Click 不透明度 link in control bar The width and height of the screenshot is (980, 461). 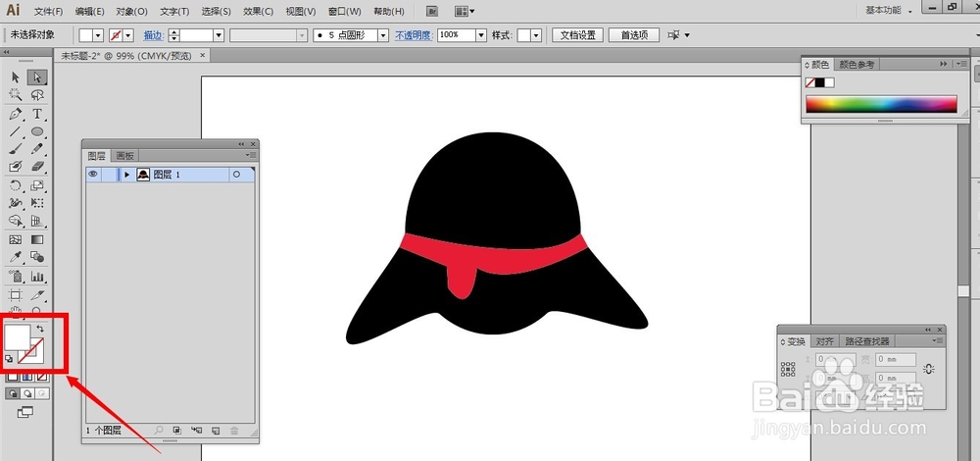coord(414,35)
